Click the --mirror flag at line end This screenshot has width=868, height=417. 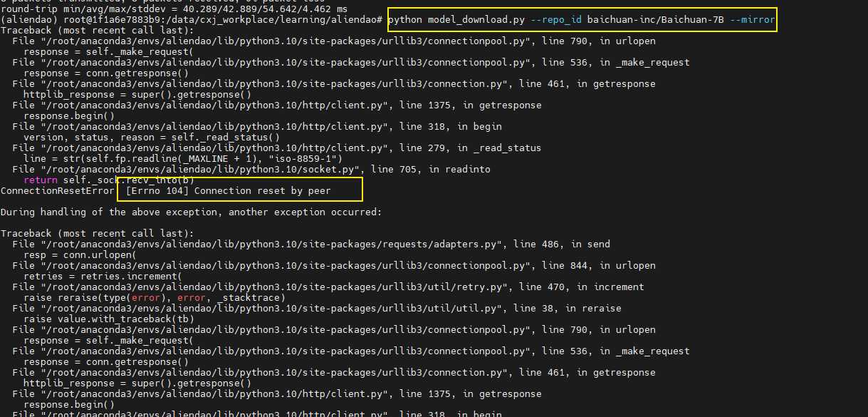[752, 19]
